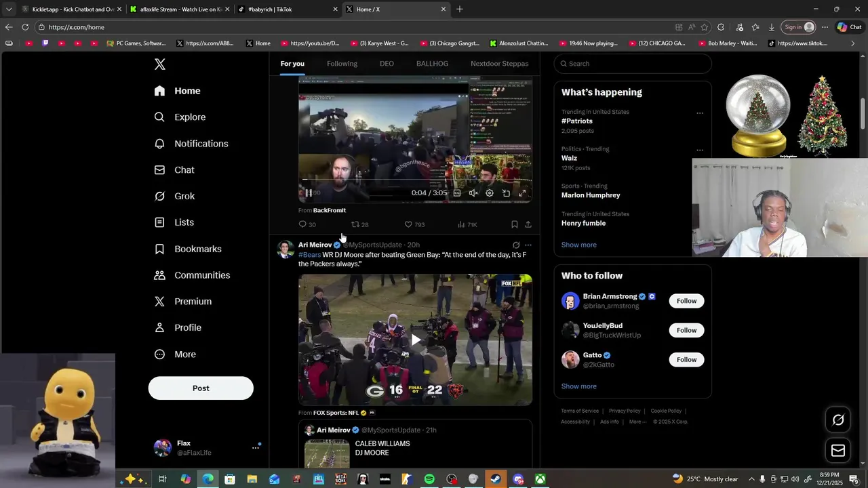Image resolution: width=868 pixels, height=488 pixels.
Task: Open a new browser tab
Action: coord(460,9)
